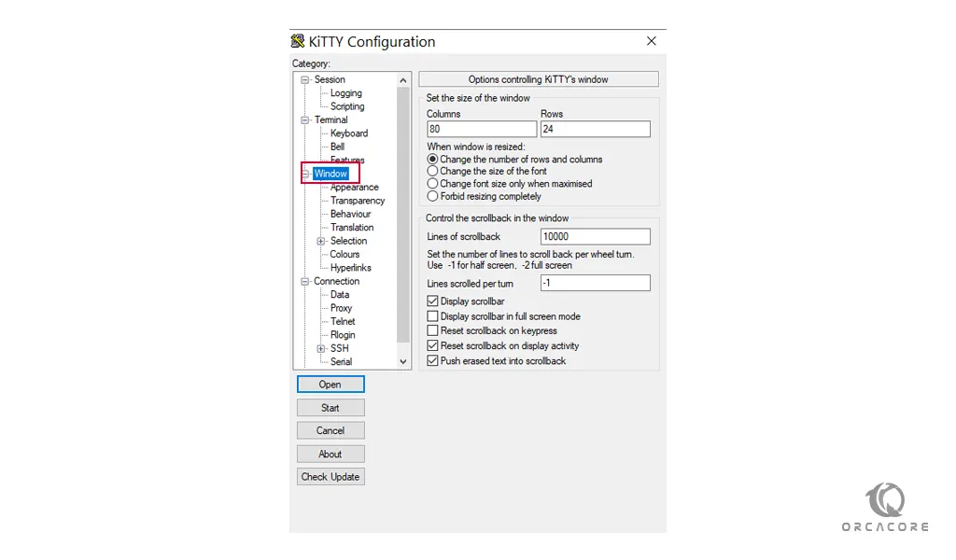Go to the Hyperlinks settings page

pos(350,268)
